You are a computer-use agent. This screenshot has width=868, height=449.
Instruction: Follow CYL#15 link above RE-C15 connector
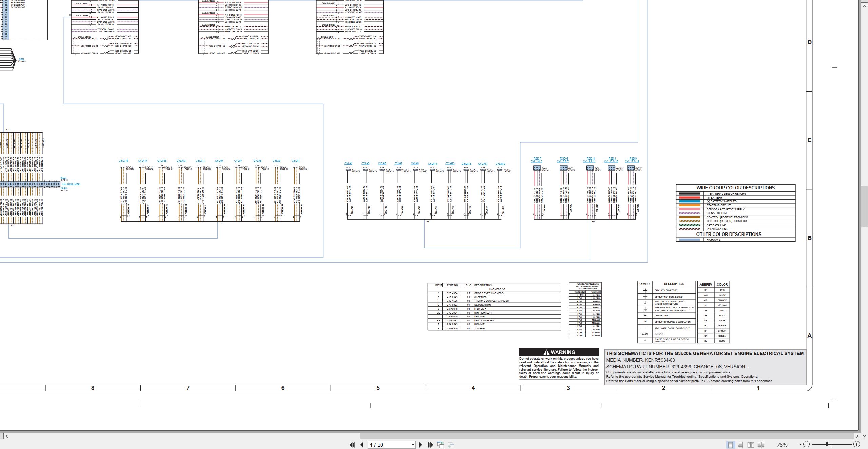[x=162, y=161]
